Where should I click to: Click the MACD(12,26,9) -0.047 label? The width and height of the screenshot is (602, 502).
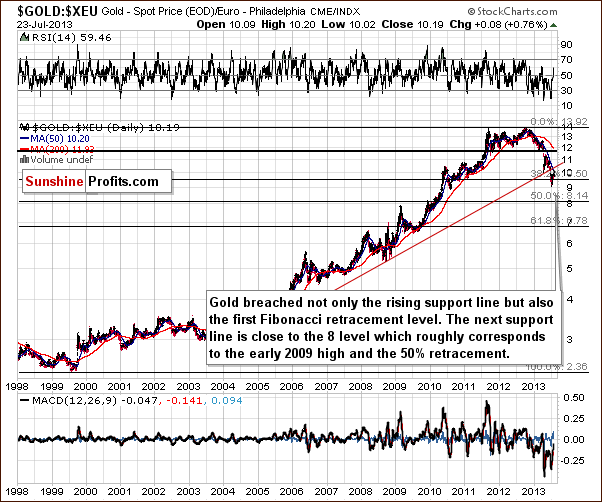95,401
